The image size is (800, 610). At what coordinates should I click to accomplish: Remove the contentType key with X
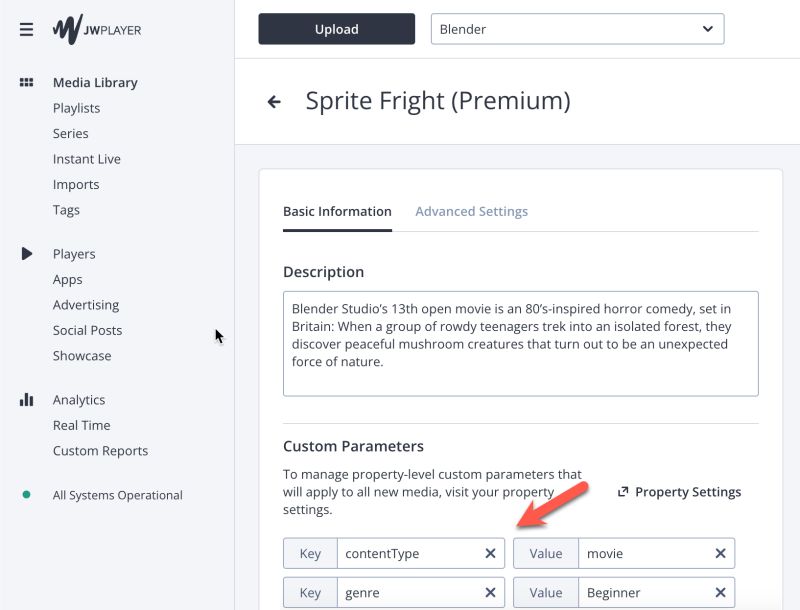pos(490,554)
